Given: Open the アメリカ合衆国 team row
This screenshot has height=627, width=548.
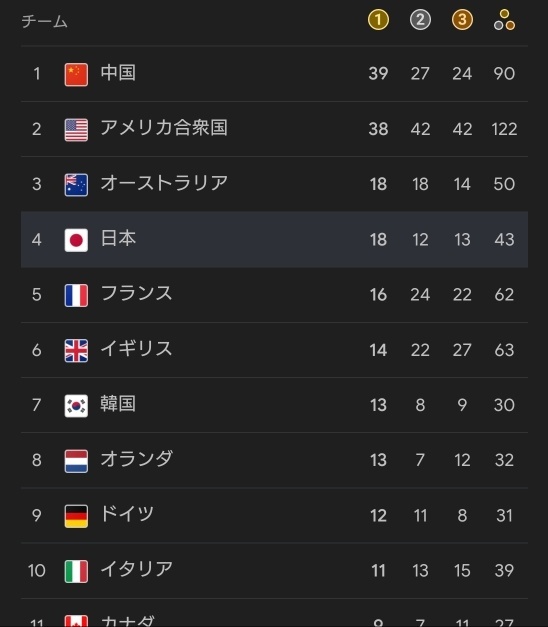Looking at the screenshot, I should pyautogui.click(x=274, y=129).
